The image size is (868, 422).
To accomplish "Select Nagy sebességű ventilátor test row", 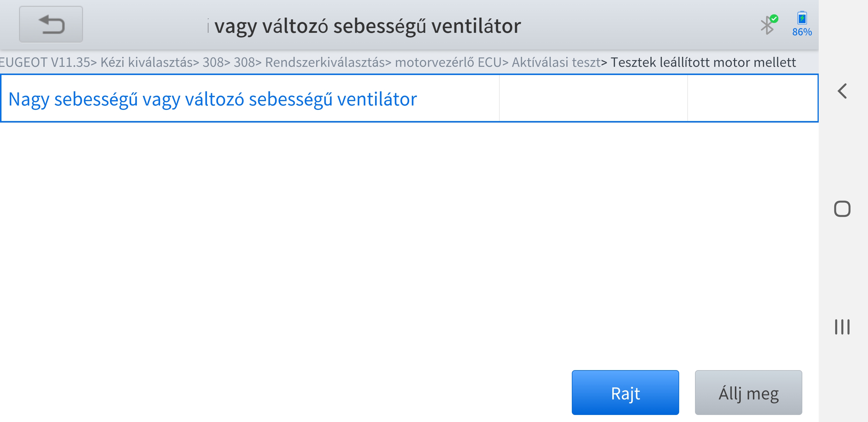I will point(212,99).
